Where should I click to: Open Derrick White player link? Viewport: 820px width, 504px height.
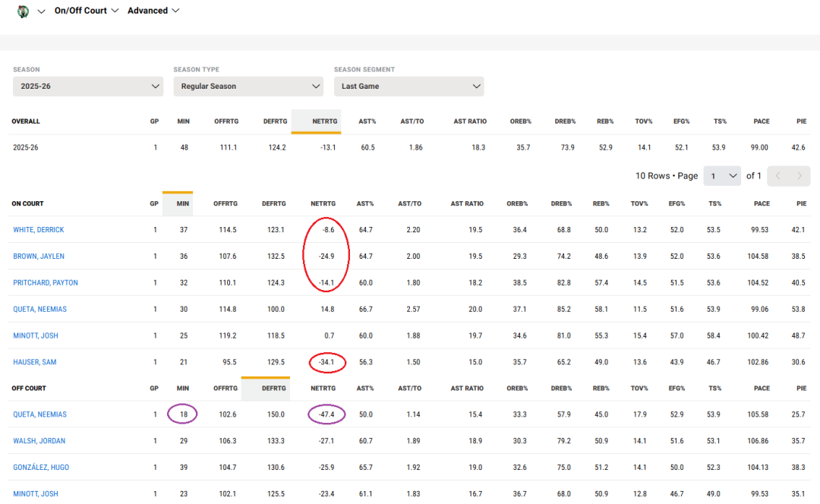(39, 230)
